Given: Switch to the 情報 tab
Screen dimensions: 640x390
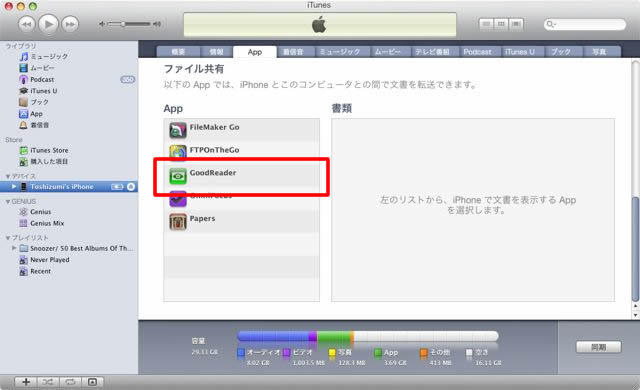Looking at the screenshot, I should tap(216, 52).
